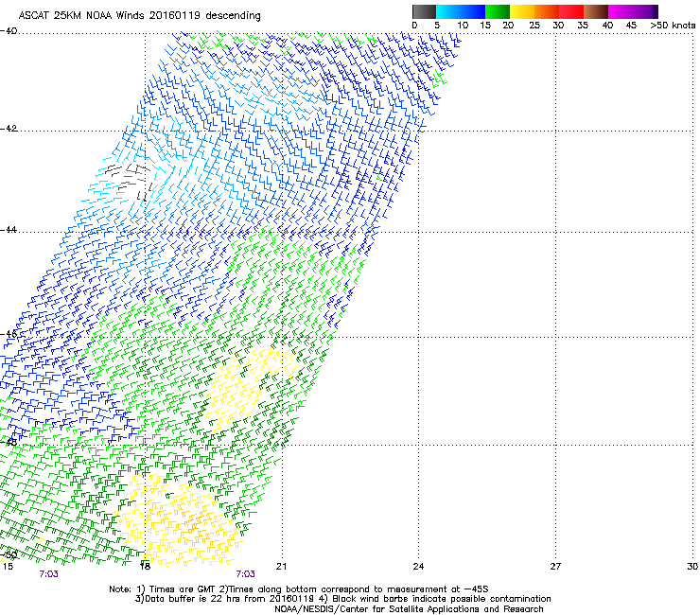Image resolution: width=700 pixels, height=615 pixels.
Task: Click the '-48' latitude axis label
Action: pos(9,443)
